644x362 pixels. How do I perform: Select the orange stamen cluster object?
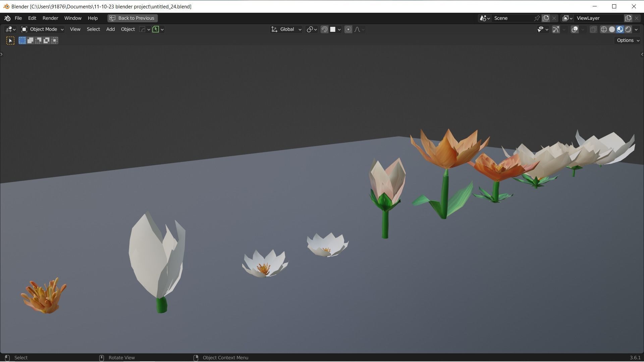coord(44,296)
